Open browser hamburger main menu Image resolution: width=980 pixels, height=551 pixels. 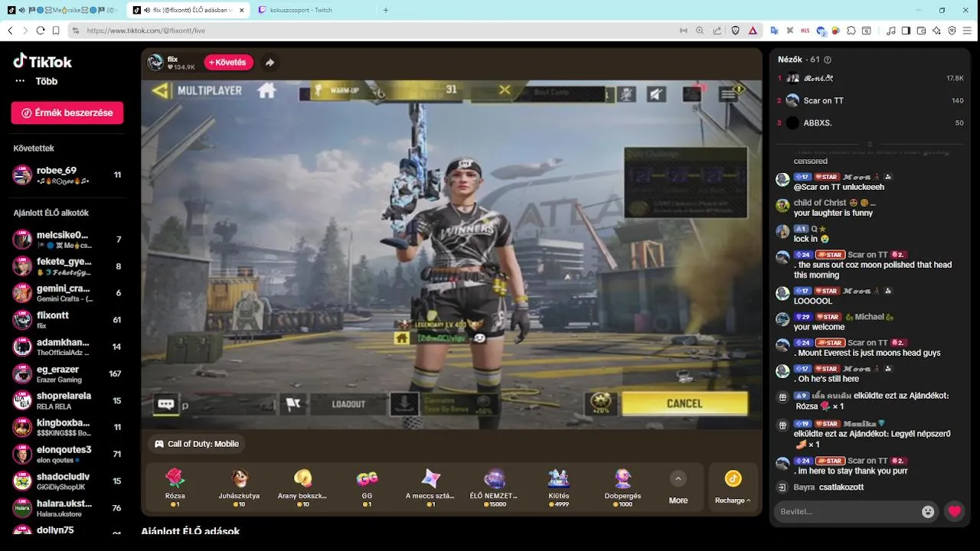pos(969,31)
